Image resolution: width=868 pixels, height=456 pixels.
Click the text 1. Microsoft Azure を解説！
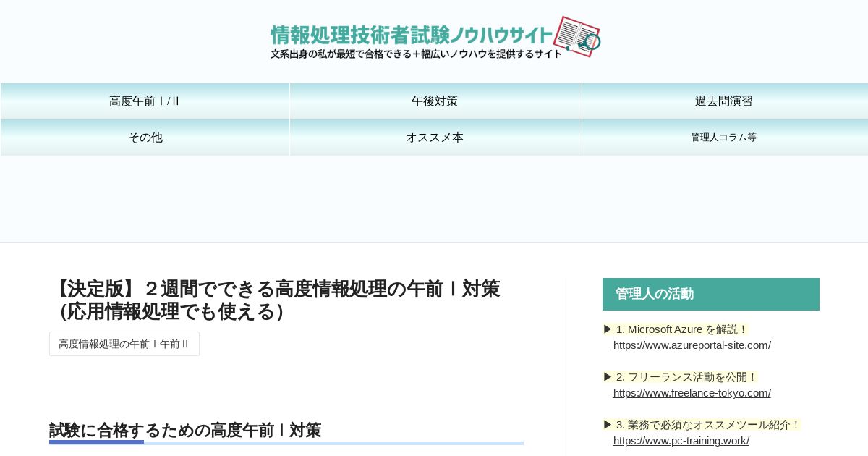pyautogui.click(x=681, y=329)
